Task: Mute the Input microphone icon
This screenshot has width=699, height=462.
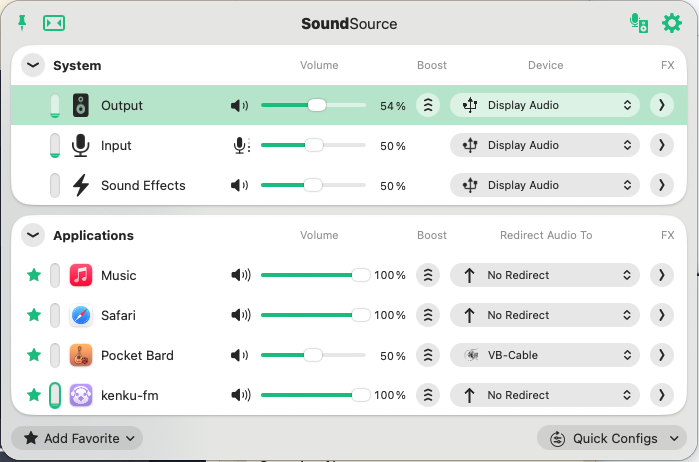Action: (x=242, y=145)
